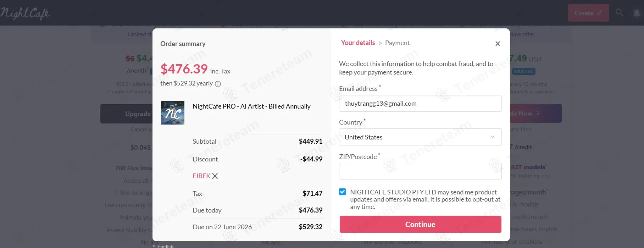Click the NightCafe logo
Viewport: 644px width, 248px height.
25,13
